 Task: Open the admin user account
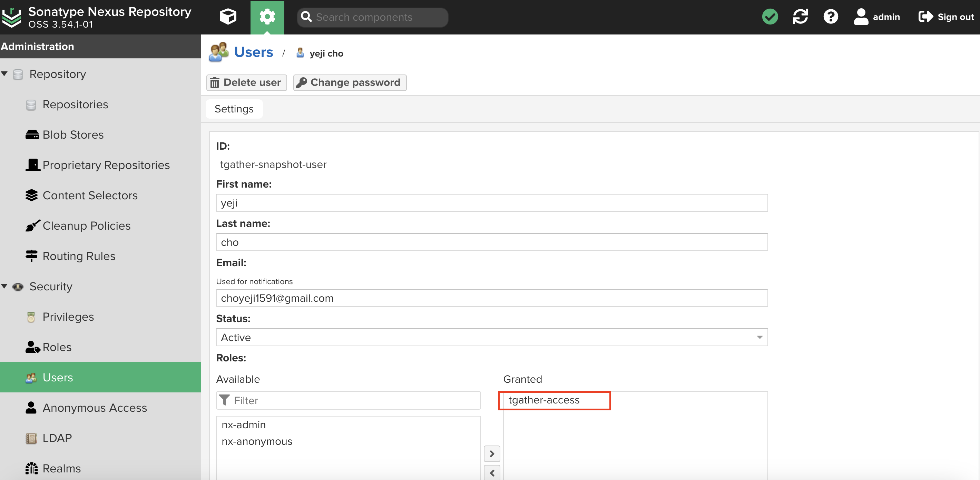876,17
